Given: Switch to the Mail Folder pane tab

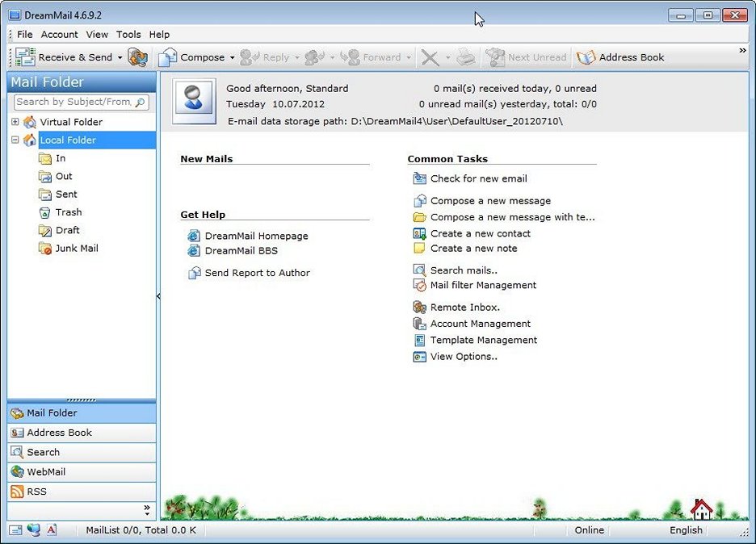Looking at the screenshot, I should (82, 413).
